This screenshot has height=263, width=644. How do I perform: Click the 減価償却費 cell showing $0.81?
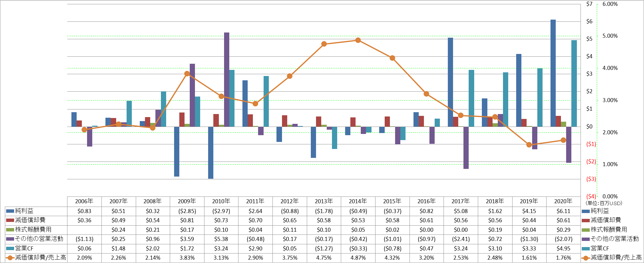187,220
